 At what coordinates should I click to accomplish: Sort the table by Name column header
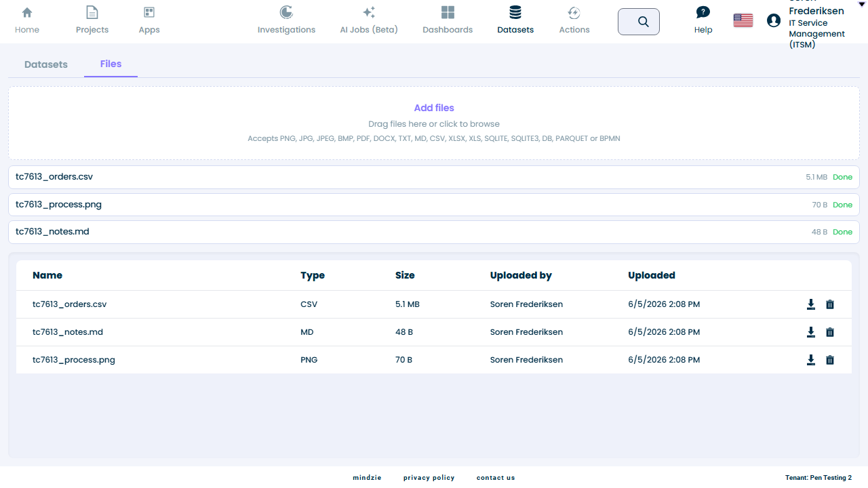[x=47, y=275]
